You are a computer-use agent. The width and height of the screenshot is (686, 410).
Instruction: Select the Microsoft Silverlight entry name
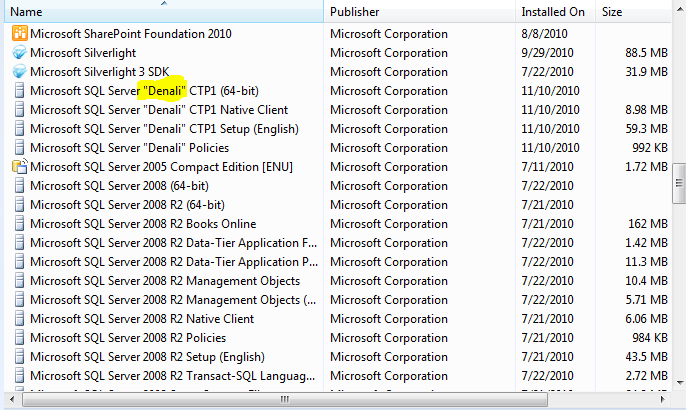83,53
